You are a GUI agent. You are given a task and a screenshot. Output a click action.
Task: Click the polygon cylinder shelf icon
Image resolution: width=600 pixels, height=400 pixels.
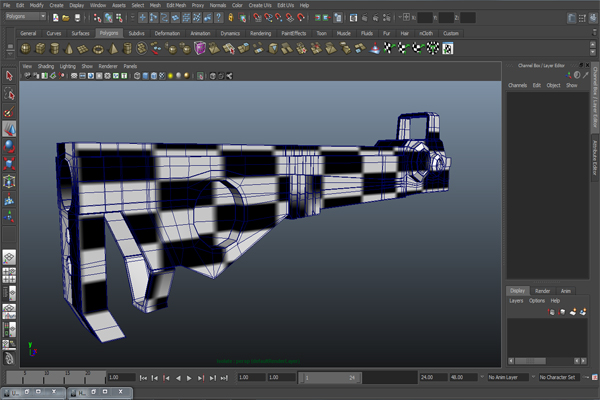[x=55, y=49]
